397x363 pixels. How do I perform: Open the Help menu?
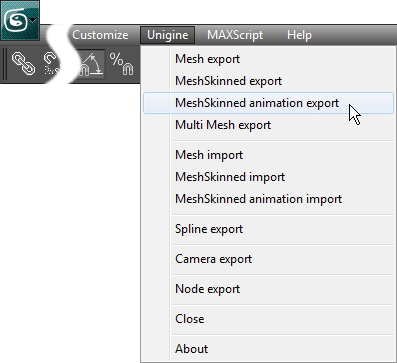click(299, 35)
